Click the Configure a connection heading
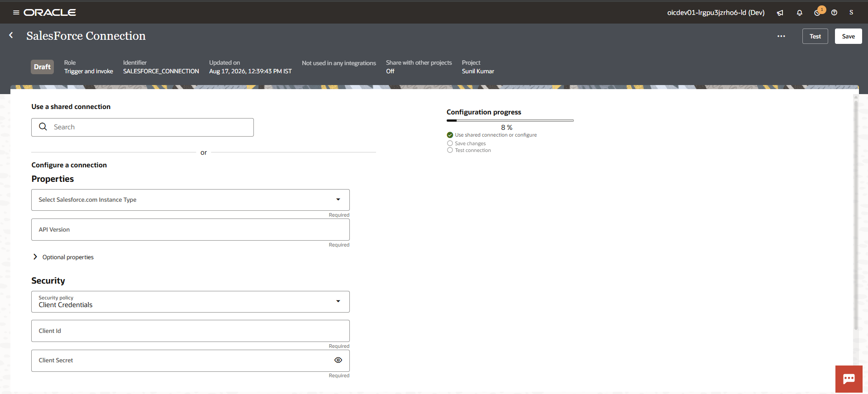This screenshot has width=868, height=394. (x=69, y=165)
